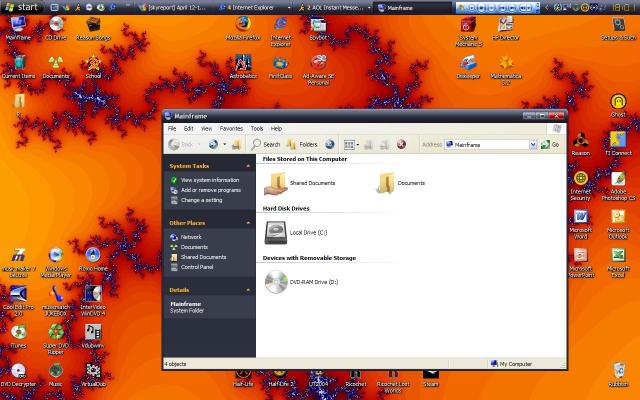
Task: Open Microsoft Outlook desktop icon
Action: pos(618,224)
